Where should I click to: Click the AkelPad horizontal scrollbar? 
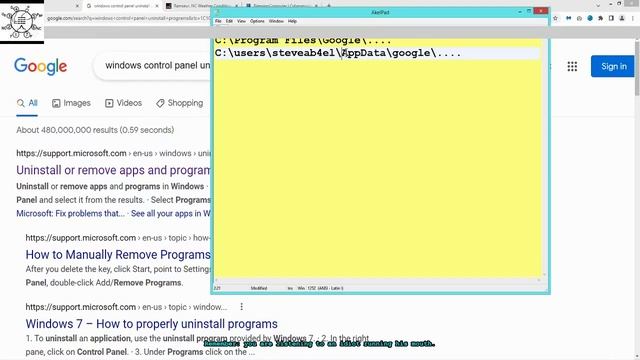click(377, 280)
